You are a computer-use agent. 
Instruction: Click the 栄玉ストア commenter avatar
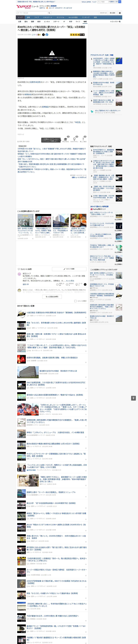click(x=19, y=274)
